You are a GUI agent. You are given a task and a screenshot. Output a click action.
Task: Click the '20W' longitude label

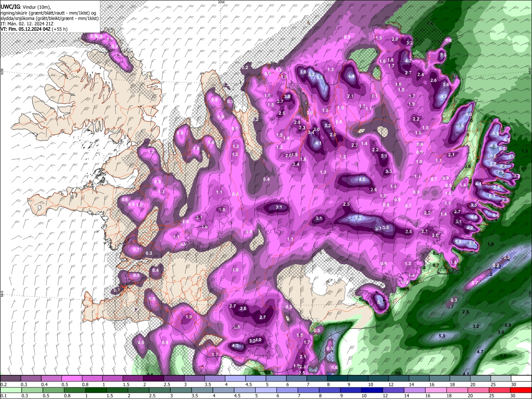(x=221, y=2)
